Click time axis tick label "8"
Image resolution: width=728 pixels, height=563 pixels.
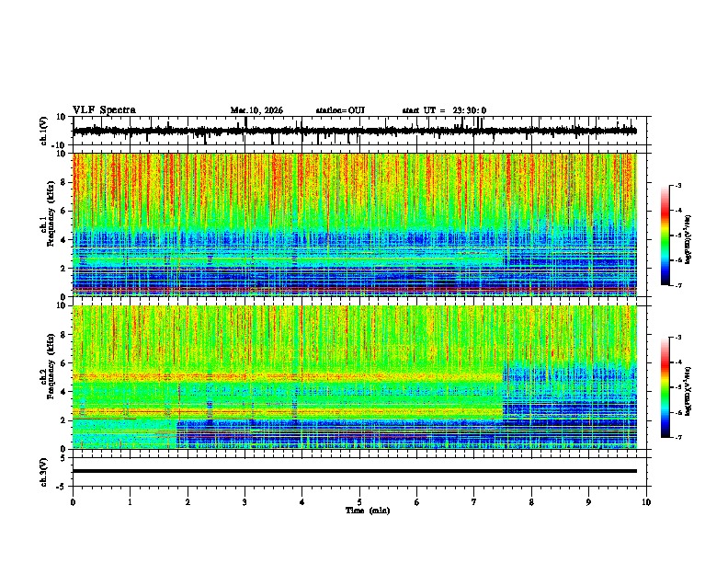coord(531,502)
